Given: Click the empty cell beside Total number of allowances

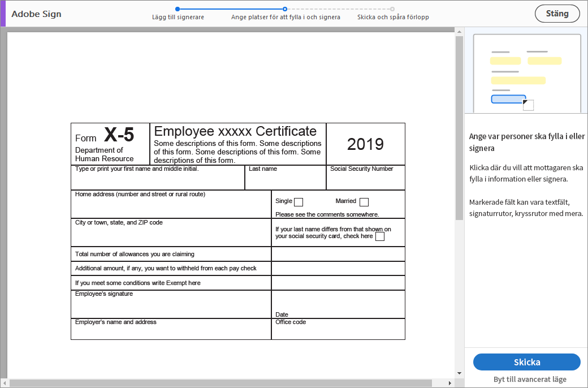Looking at the screenshot, I should coord(338,254).
